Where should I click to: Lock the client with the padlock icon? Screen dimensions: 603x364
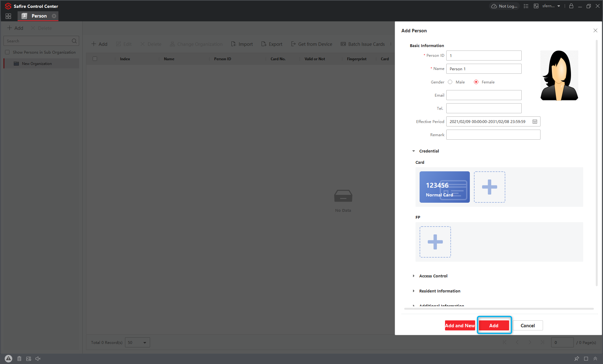point(571,6)
